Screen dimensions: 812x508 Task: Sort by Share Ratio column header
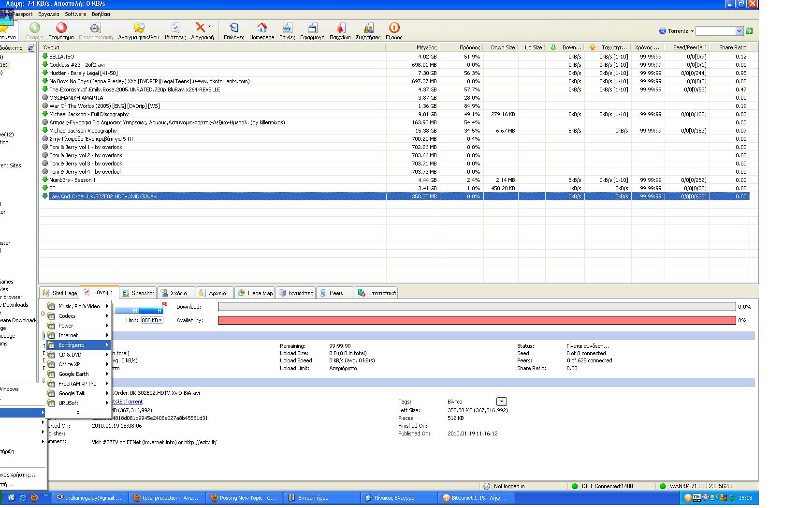tap(730, 47)
